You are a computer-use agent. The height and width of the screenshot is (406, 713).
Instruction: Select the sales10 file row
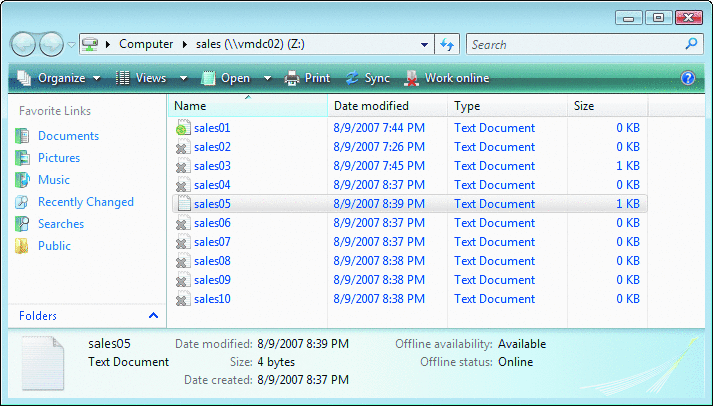(212, 299)
